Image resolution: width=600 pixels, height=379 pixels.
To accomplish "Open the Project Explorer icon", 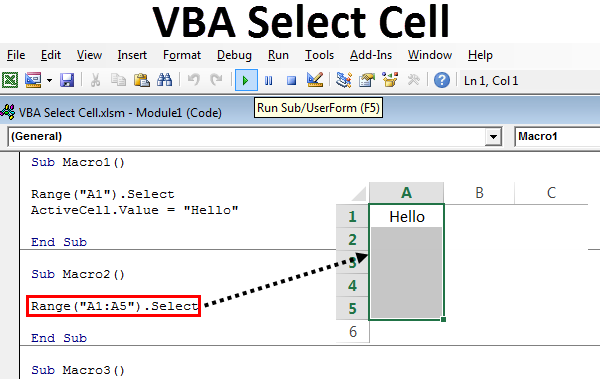I will pos(344,80).
